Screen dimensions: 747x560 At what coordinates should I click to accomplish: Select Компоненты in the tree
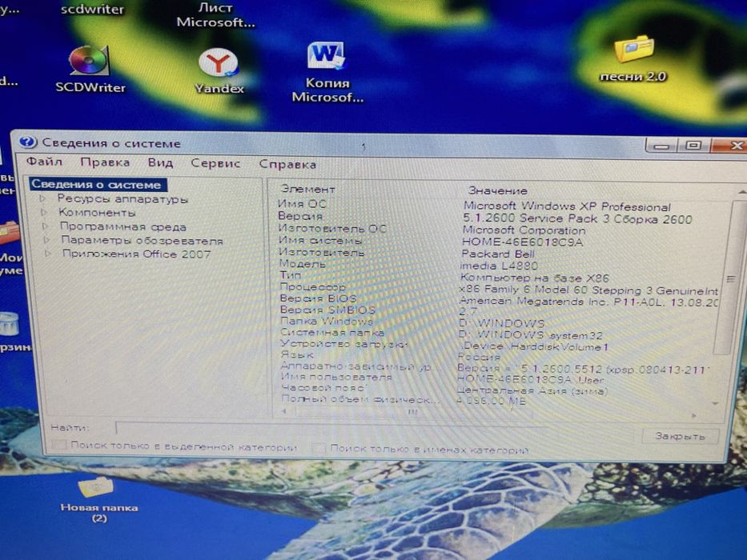(97, 212)
